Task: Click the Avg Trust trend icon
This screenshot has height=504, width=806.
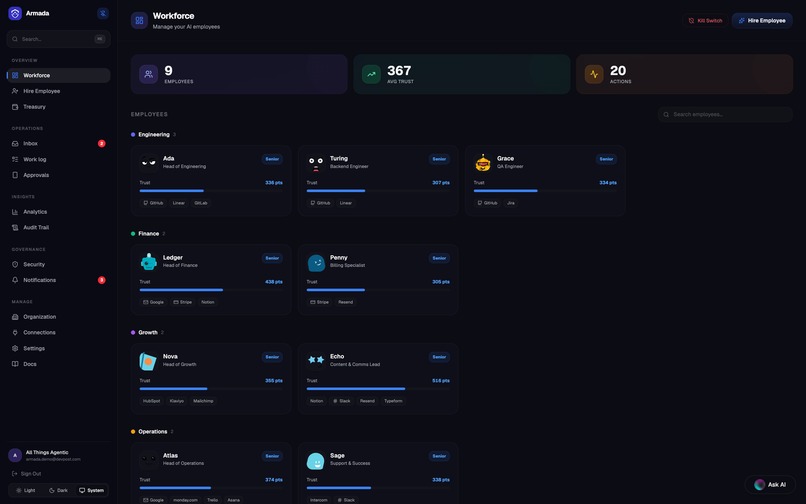Action: point(371,74)
